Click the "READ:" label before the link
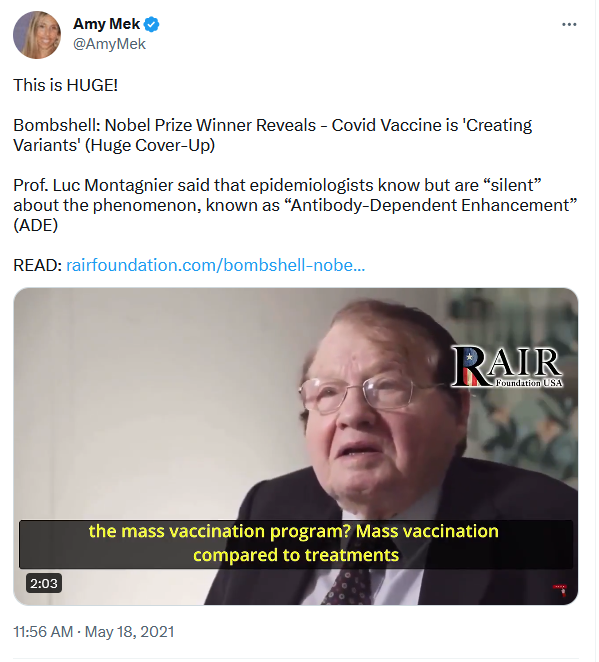 point(38,265)
